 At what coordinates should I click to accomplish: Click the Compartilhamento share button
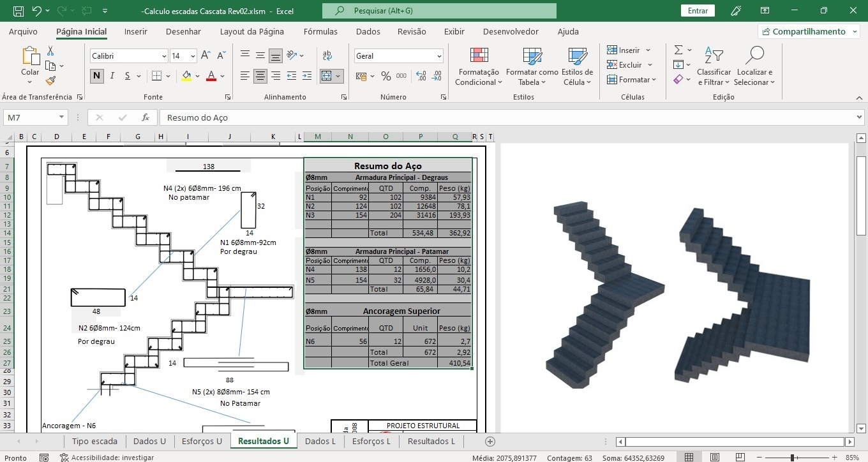point(808,31)
